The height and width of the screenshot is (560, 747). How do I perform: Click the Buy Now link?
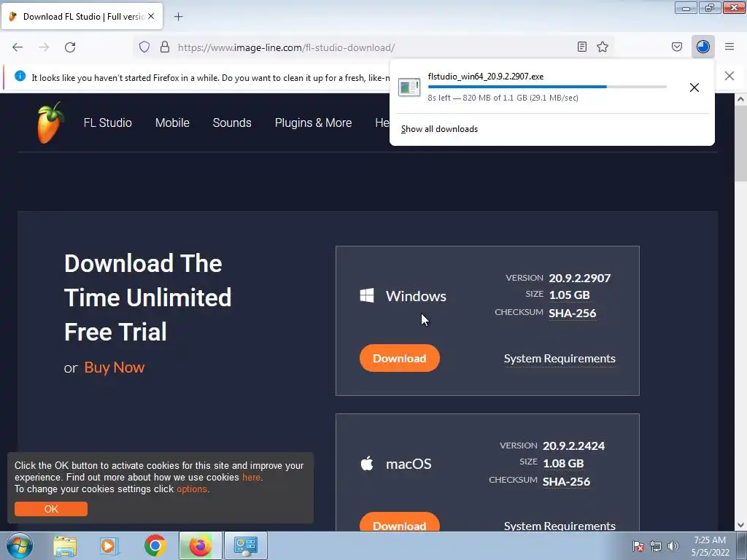tap(115, 367)
